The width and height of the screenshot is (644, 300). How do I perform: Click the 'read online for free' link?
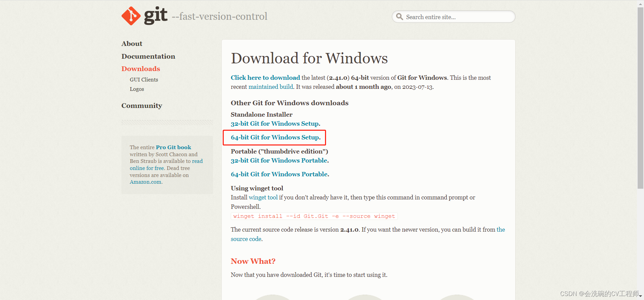point(166,165)
